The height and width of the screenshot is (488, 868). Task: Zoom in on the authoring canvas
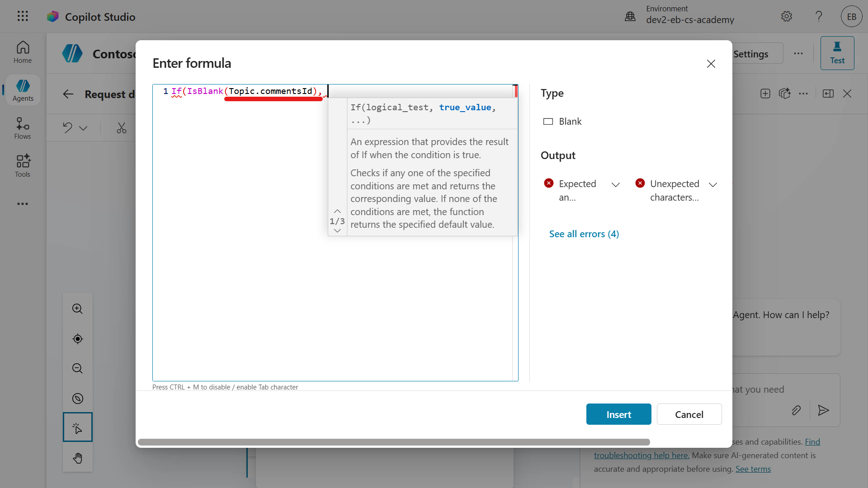coord(77,309)
